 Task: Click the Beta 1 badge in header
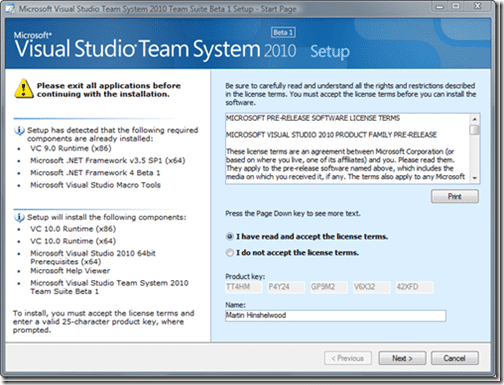[283, 32]
